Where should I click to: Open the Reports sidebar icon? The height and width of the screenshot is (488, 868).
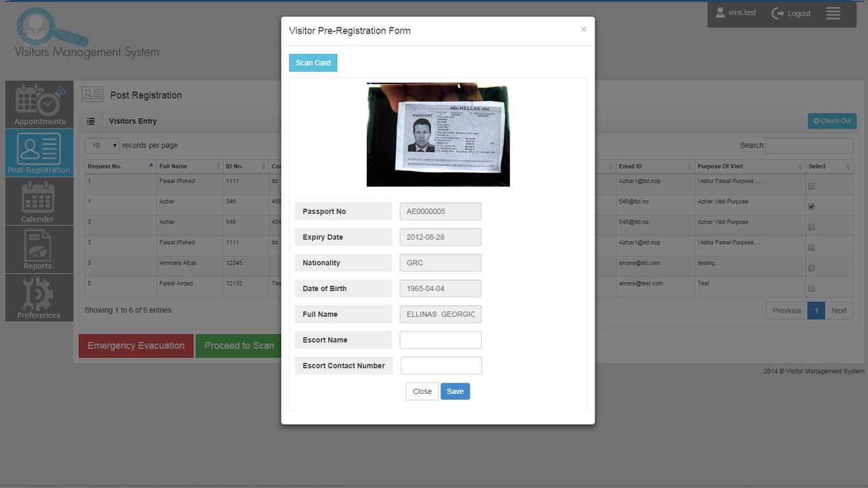click(39, 250)
